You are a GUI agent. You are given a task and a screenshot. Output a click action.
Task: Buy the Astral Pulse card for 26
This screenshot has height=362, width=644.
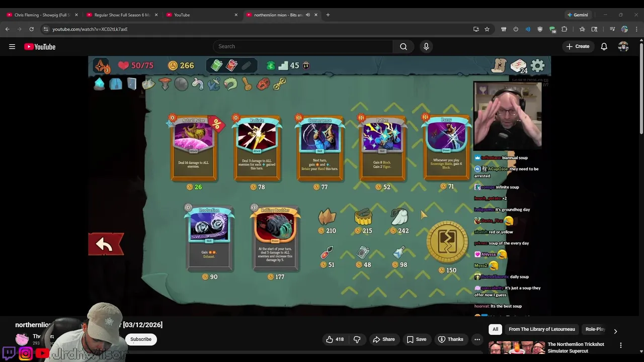[x=194, y=149]
